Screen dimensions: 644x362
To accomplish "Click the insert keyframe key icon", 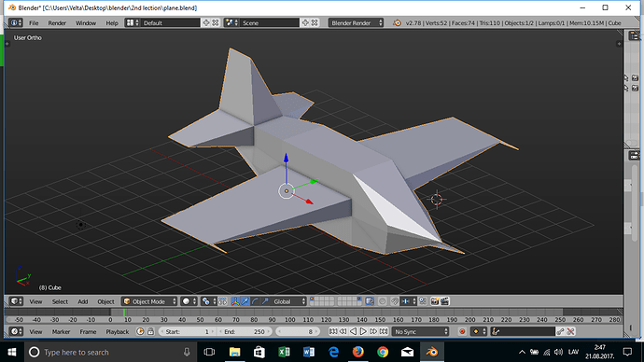I will (560, 331).
